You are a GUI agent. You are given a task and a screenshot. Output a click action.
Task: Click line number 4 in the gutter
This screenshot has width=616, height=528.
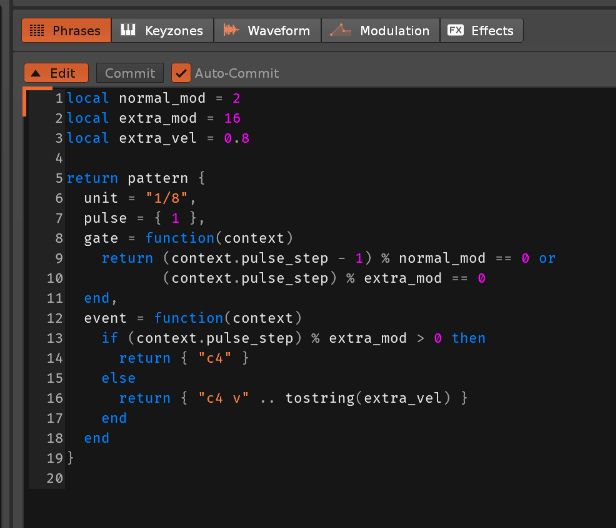(59, 158)
